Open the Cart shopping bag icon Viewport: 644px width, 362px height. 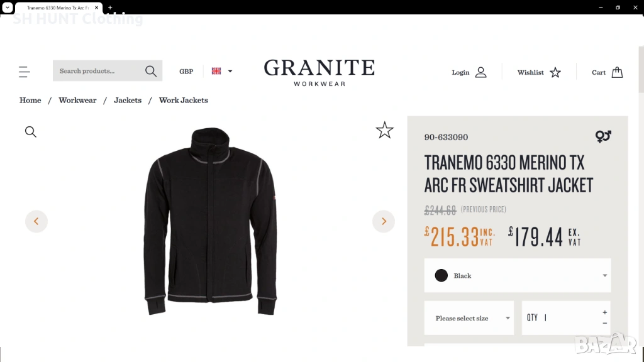pyautogui.click(x=617, y=72)
